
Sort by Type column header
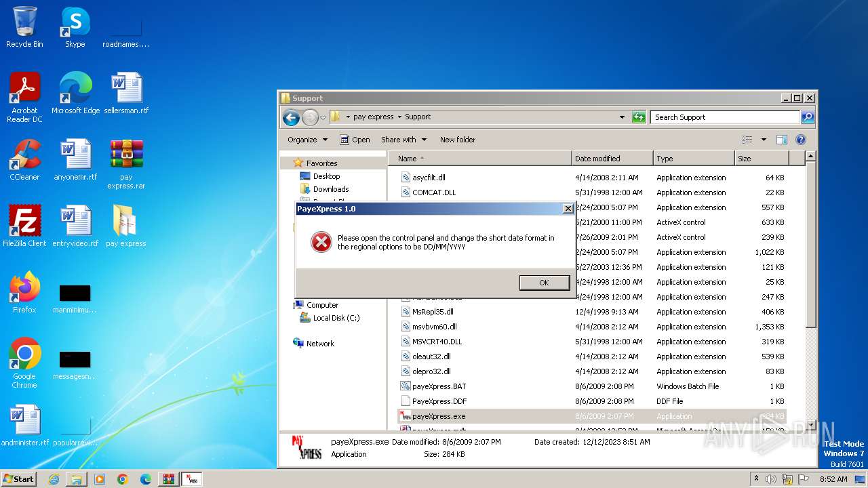(694, 159)
